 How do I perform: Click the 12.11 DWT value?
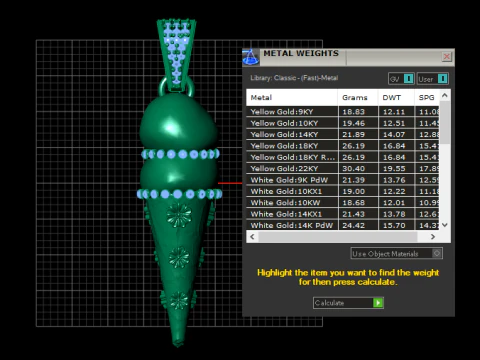point(394,112)
